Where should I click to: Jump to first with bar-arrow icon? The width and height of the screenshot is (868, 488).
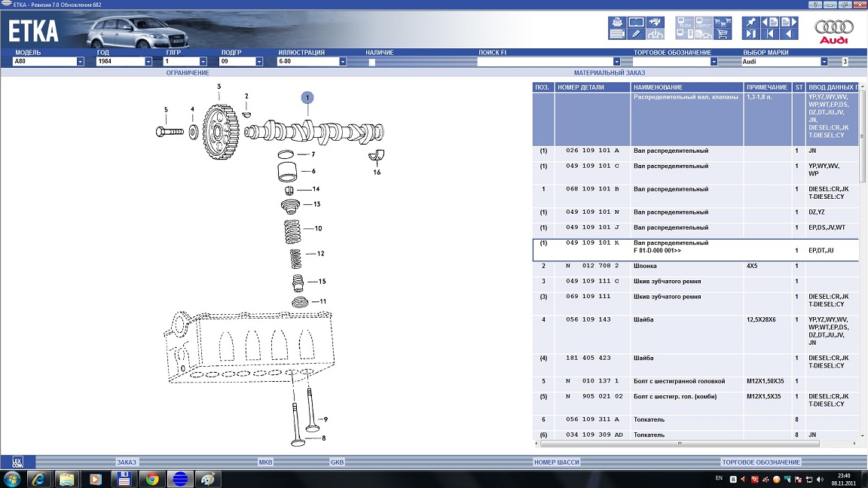770,34
